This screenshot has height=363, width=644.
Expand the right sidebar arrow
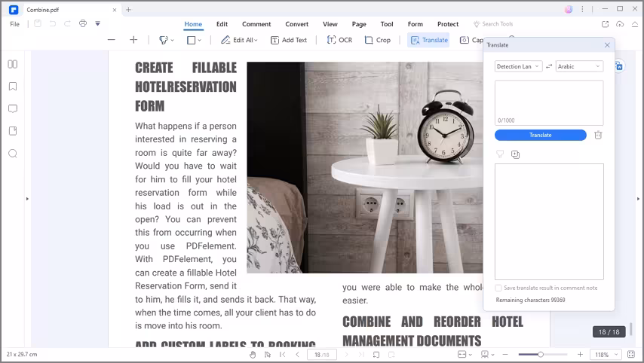click(x=638, y=199)
